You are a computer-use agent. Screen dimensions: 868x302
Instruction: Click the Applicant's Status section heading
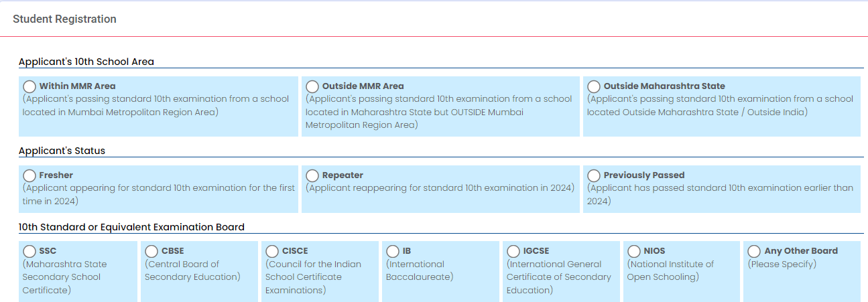(62, 151)
